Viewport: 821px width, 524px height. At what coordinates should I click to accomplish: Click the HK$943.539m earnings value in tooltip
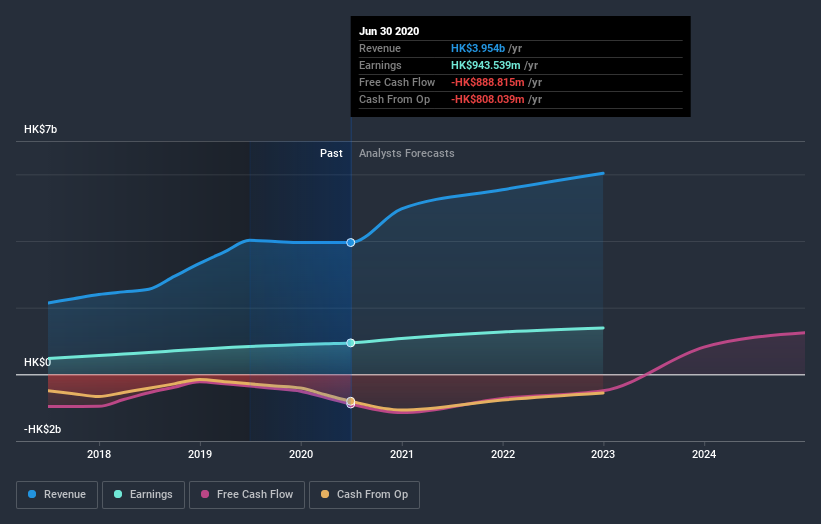[486, 65]
